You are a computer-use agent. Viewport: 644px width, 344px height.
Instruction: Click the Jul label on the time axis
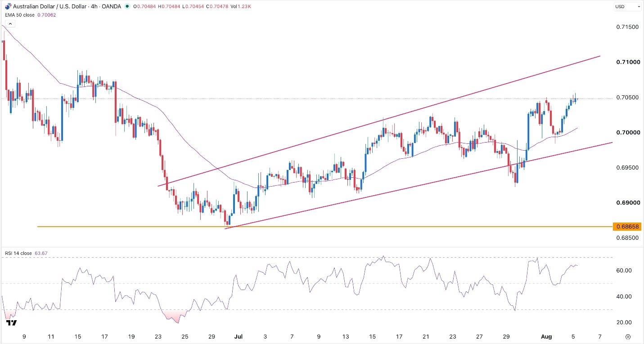[238, 336]
